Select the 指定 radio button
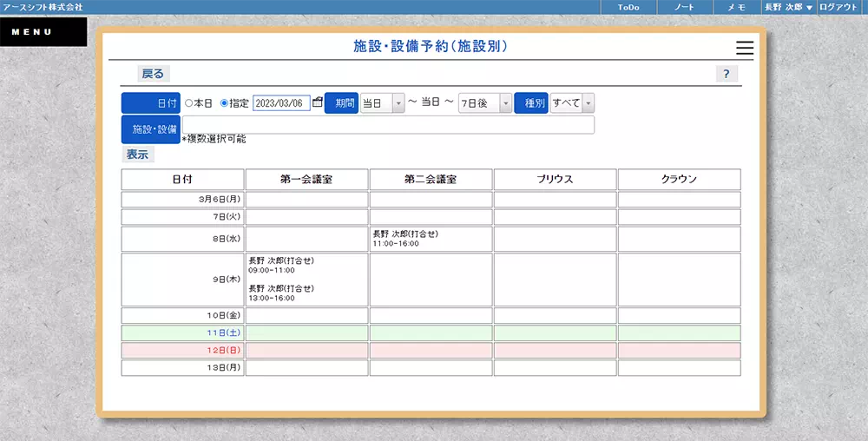868x441 pixels. click(x=224, y=103)
